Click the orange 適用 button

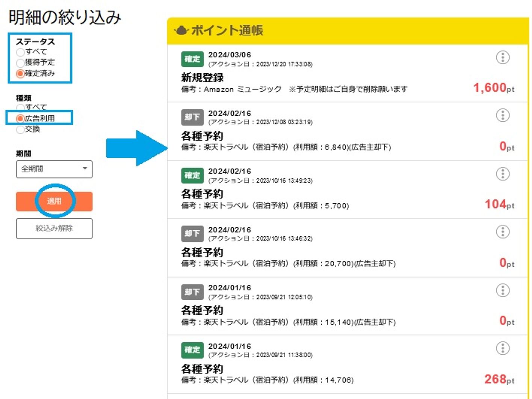pos(54,201)
